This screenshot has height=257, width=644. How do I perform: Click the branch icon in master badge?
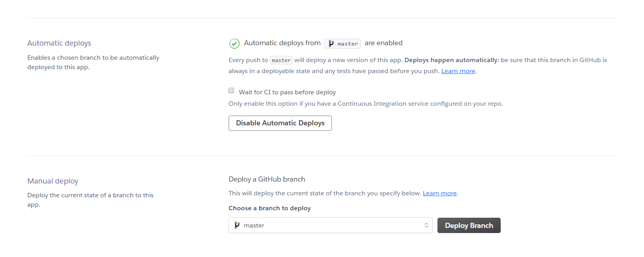tap(331, 44)
